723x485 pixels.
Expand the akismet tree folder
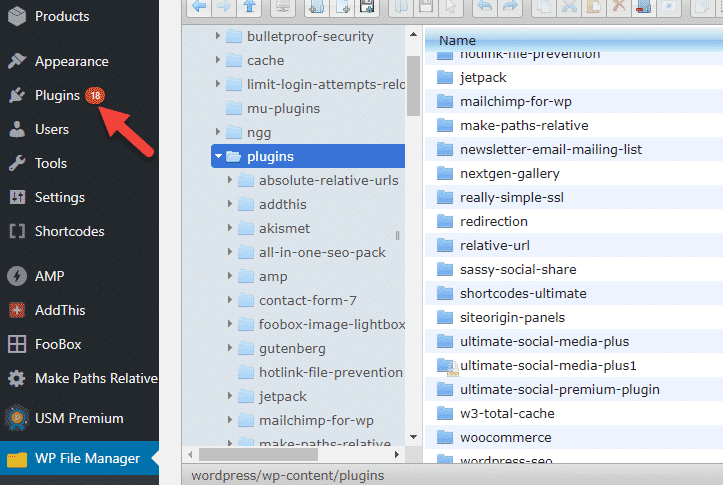point(230,228)
